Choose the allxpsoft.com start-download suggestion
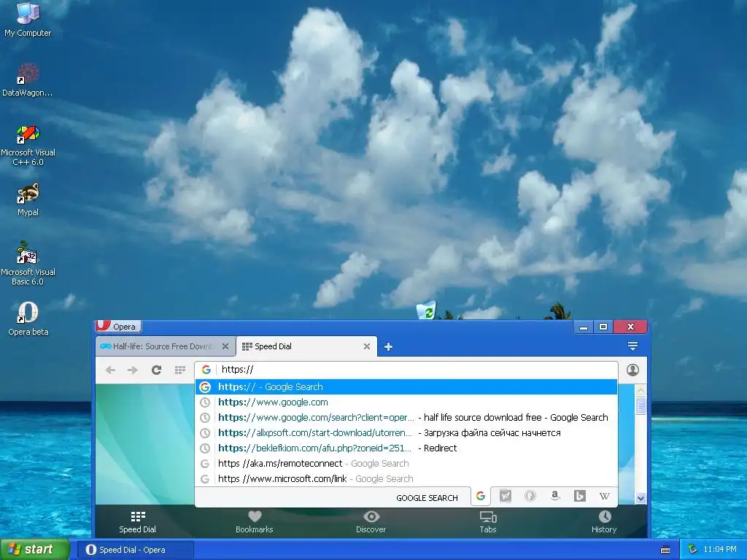 [x=406, y=432]
